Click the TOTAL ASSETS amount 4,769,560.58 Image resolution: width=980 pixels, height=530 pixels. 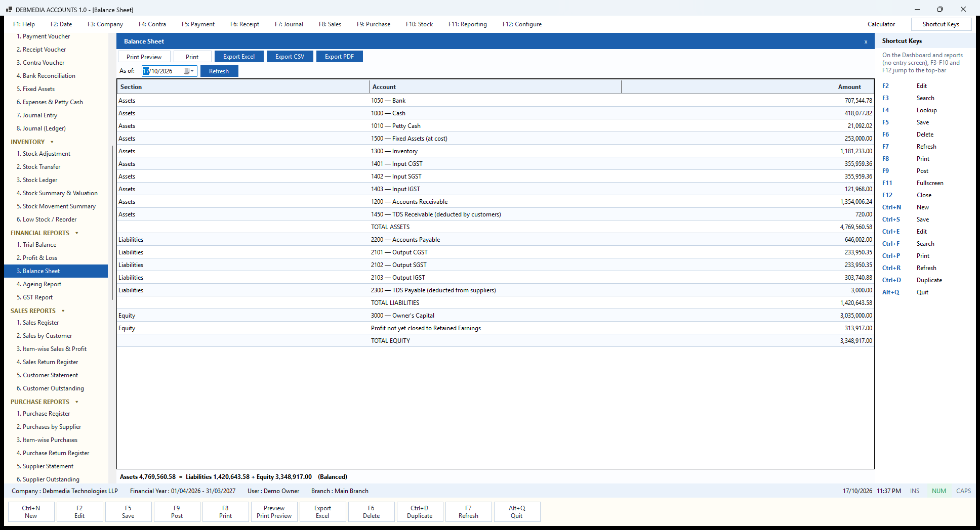[x=856, y=227]
